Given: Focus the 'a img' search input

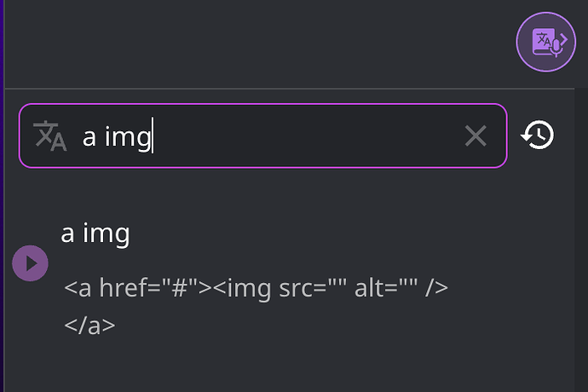Looking at the screenshot, I should click(262, 135).
